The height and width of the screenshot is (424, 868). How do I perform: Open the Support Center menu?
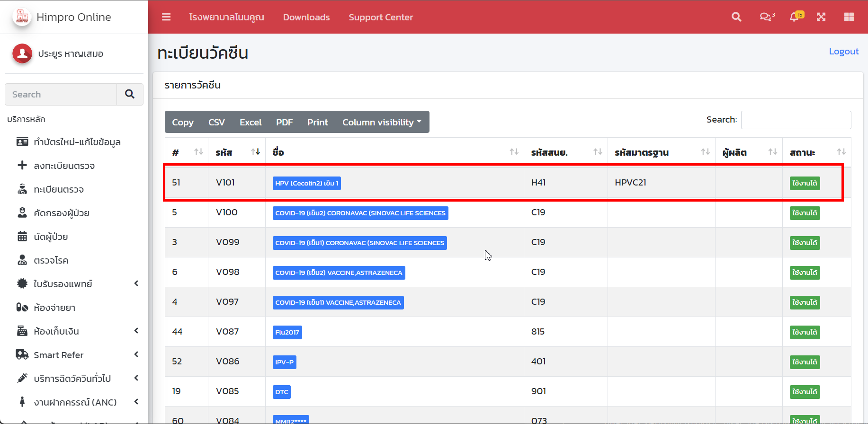381,18
